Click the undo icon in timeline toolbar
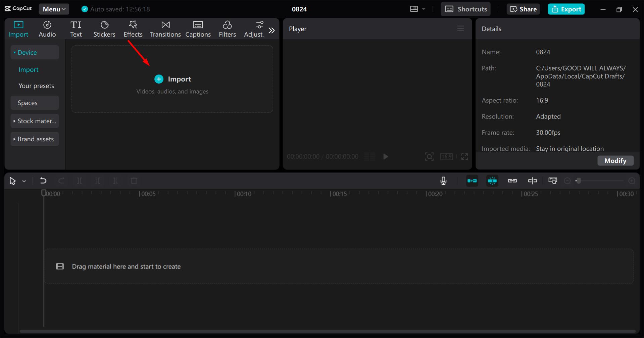Viewport: 644px width, 338px height. point(43,181)
